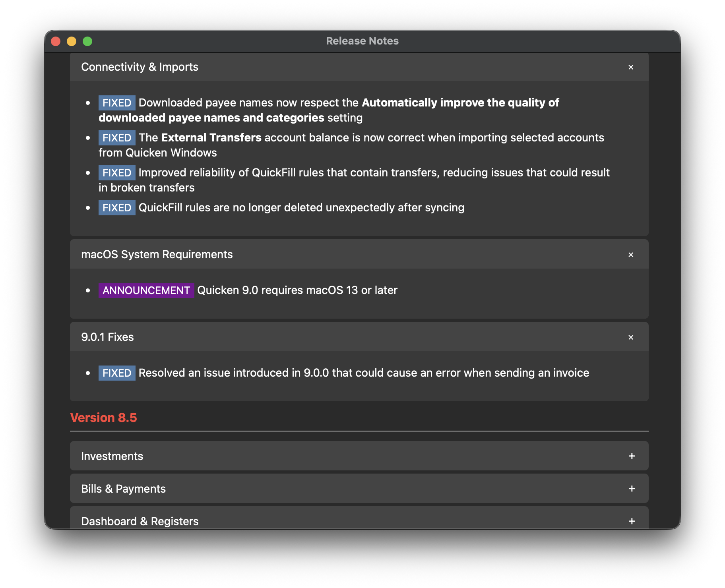Expand Dashboard & Registers via plus icon
This screenshot has width=725, height=588.
(632, 521)
